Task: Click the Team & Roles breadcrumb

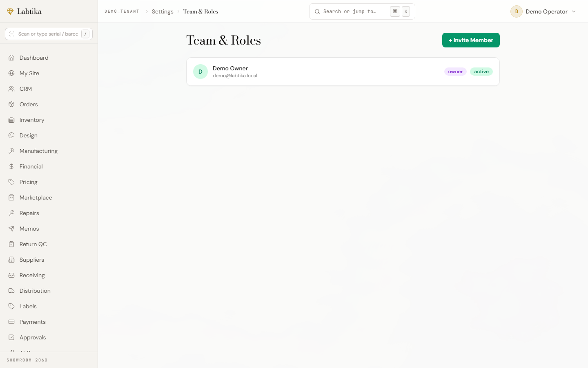Action: pyautogui.click(x=200, y=11)
